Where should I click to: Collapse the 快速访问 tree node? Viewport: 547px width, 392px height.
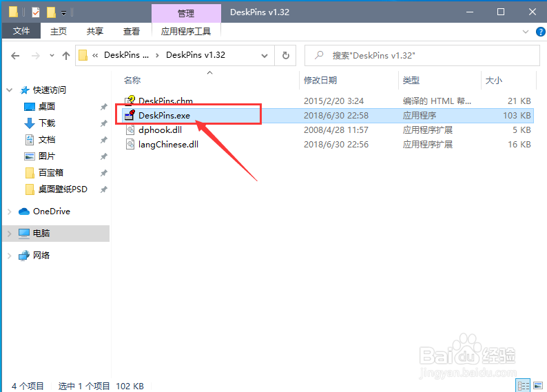(10, 90)
